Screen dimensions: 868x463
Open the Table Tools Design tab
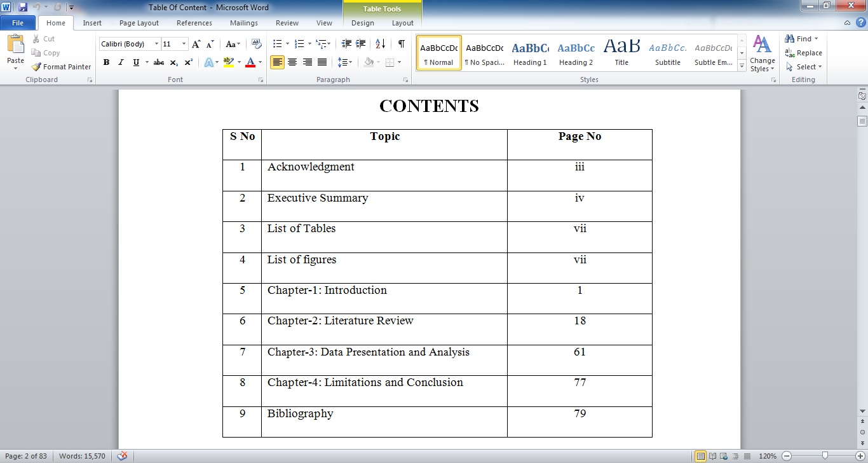click(x=363, y=23)
